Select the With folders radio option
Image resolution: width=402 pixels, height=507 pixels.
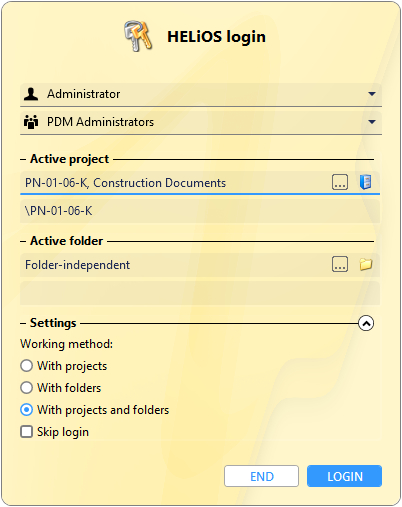click(26, 388)
